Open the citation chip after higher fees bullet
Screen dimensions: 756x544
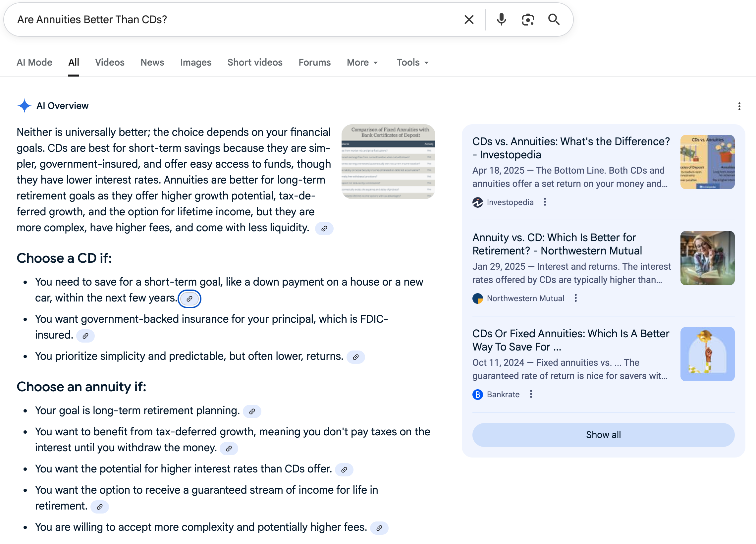pyautogui.click(x=379, y=528)
